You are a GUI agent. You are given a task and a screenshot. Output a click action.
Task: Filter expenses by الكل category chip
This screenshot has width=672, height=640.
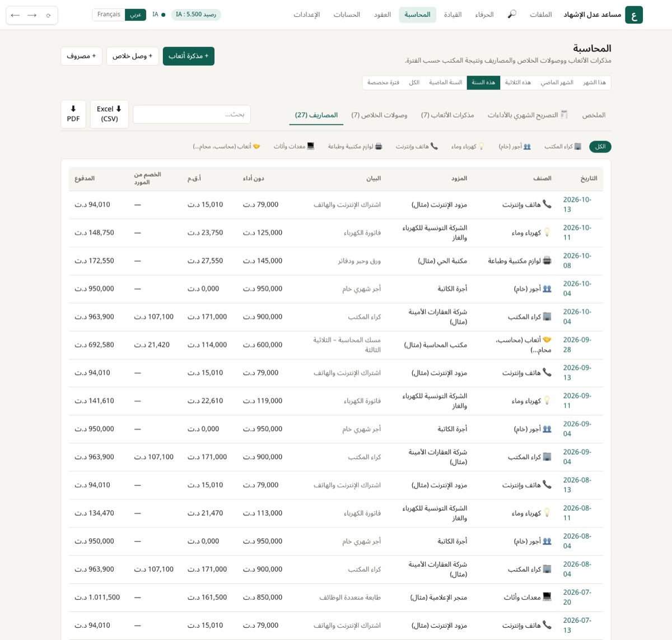click(600, 146)
